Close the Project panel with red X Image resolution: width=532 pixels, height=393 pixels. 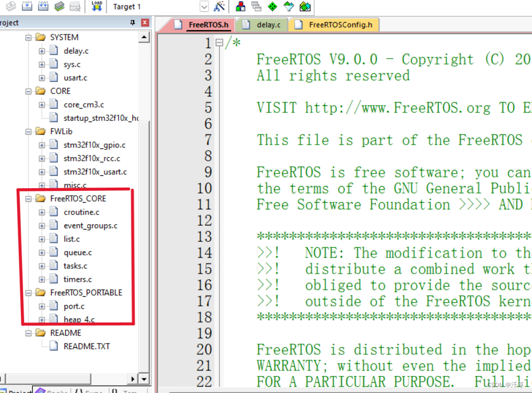pyautogui.click(x=145, y=23)
